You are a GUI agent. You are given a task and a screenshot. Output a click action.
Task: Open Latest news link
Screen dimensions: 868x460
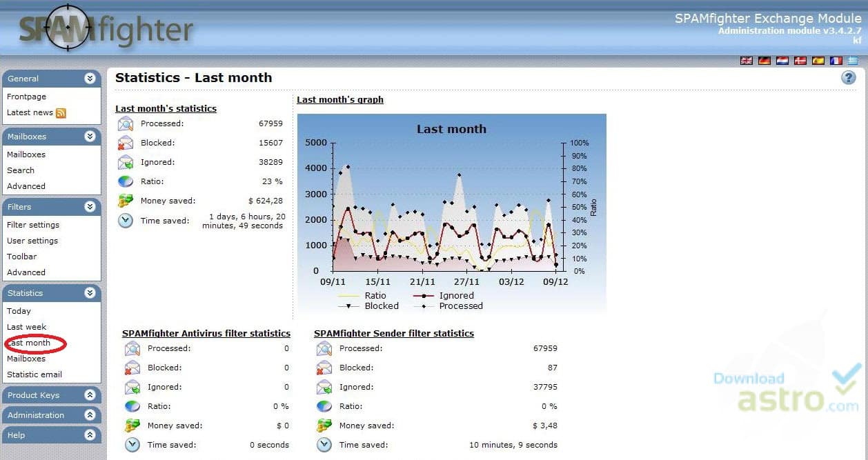30,112
